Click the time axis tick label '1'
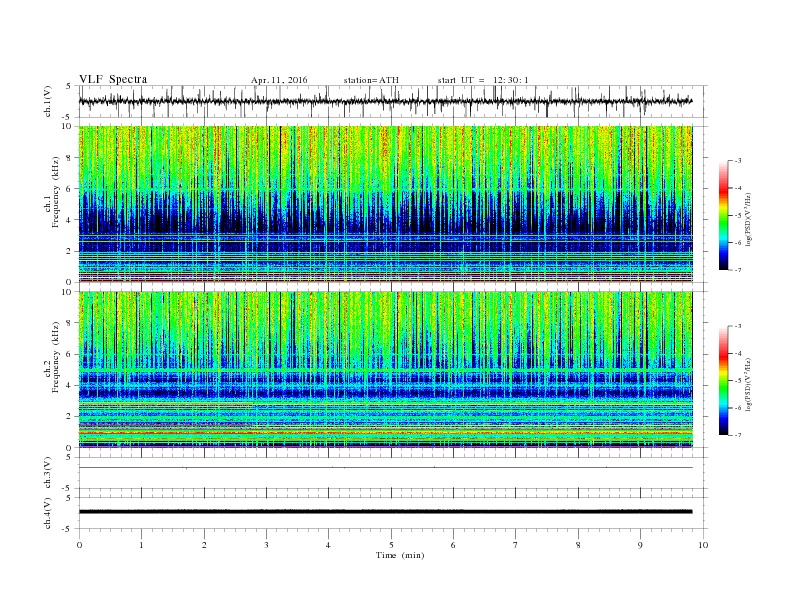 point(141,545)
